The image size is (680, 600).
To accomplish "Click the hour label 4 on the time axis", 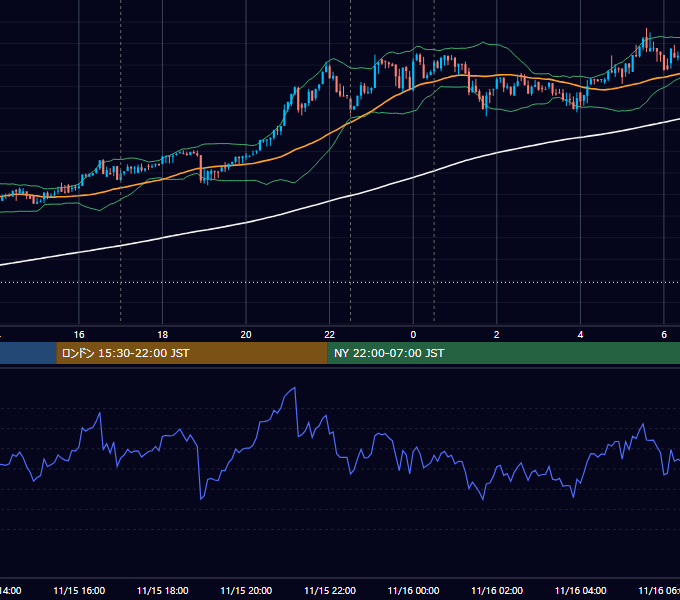I will pyautogui.click(x=580, y=335).
